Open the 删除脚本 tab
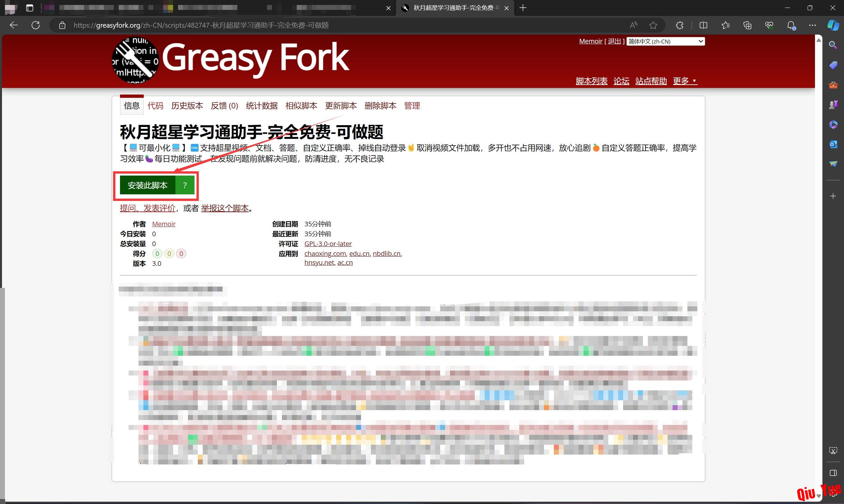Viewport: 844px width, 504px height. (x=380, y=106)
